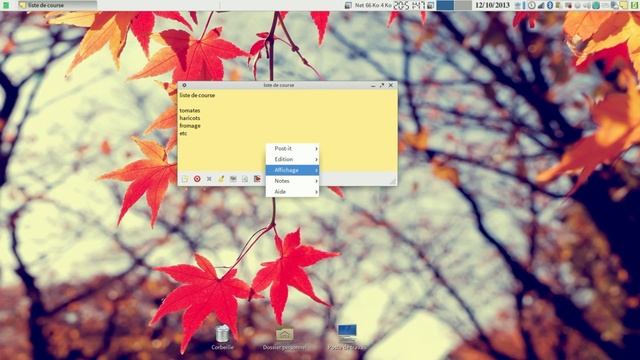640x360 pixels.
Task: Click the 'liste de course' taskbar button
Action: tap(57, 5)
